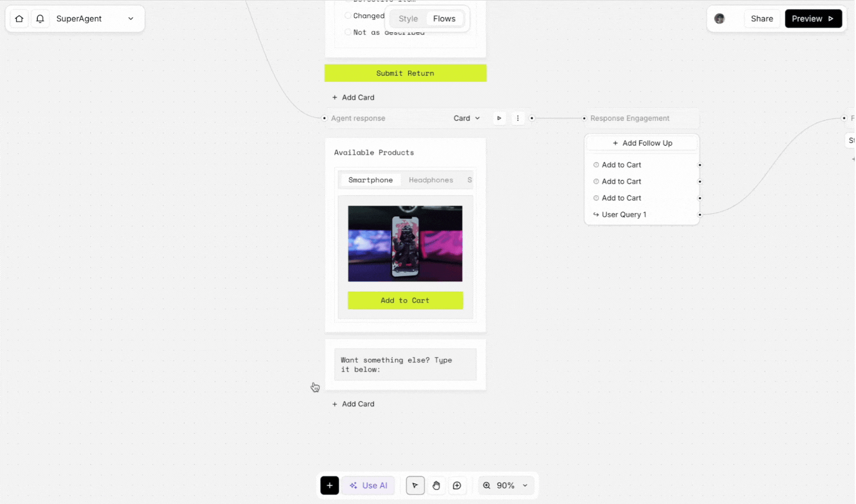Click the Available Products card title
This screenshot has height=504, width=856.
point(374,153)
